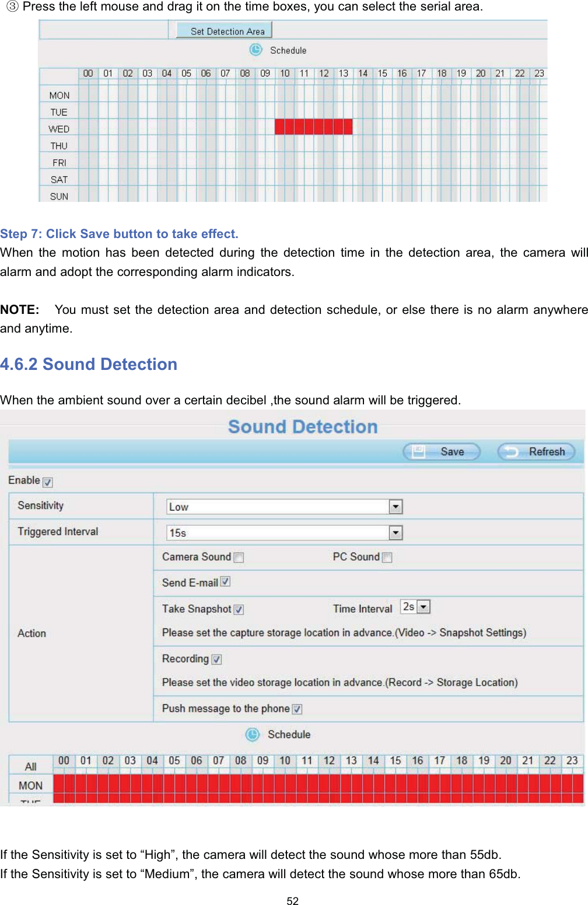
Task: Click hour 21 header in lower schedule
Action: (x=528, y=761)
